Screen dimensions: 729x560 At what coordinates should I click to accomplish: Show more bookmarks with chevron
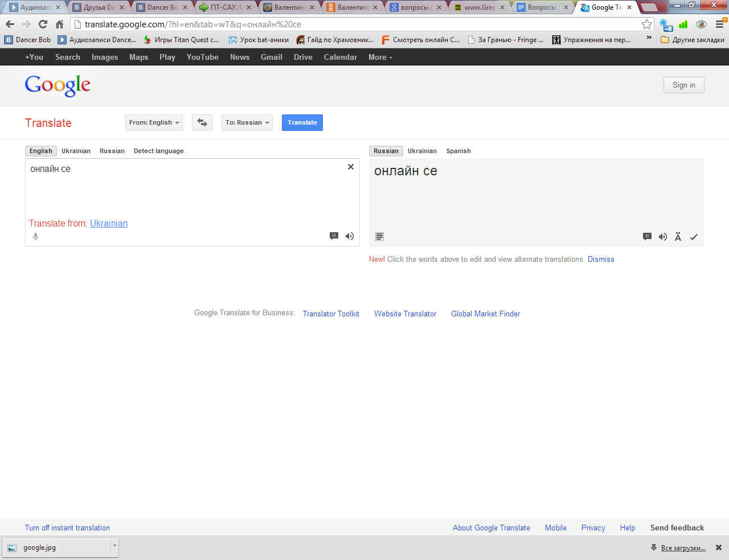pyautogui.click(x=649, y=38)
